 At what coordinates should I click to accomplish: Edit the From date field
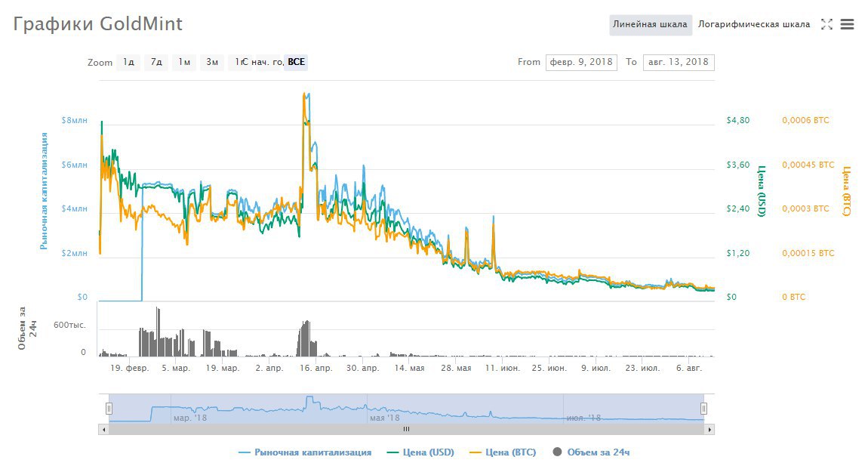pos(581,62)
